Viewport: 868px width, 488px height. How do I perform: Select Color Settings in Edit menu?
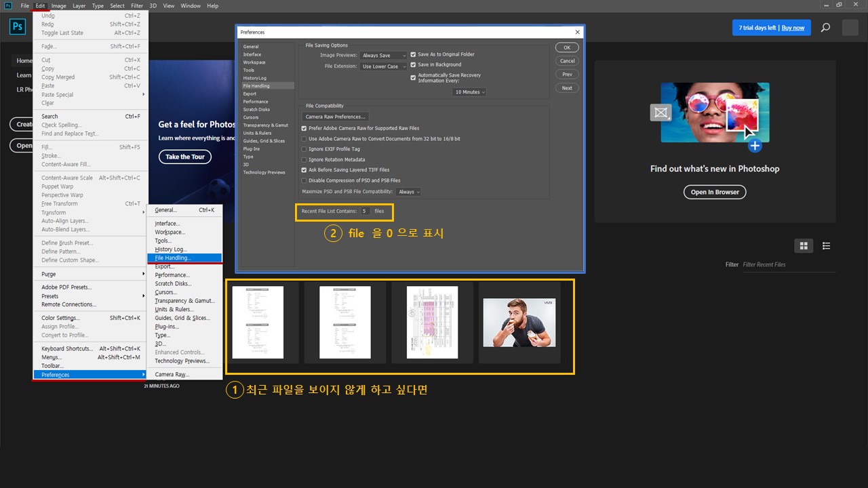(90, 318)
